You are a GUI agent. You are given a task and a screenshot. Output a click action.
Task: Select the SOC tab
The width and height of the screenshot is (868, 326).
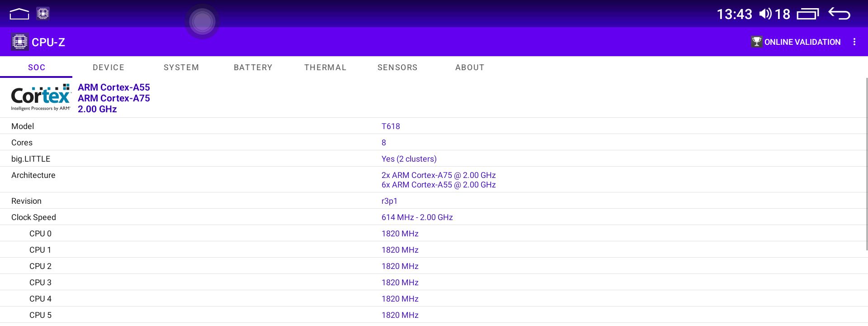click(x=37, y=67)
